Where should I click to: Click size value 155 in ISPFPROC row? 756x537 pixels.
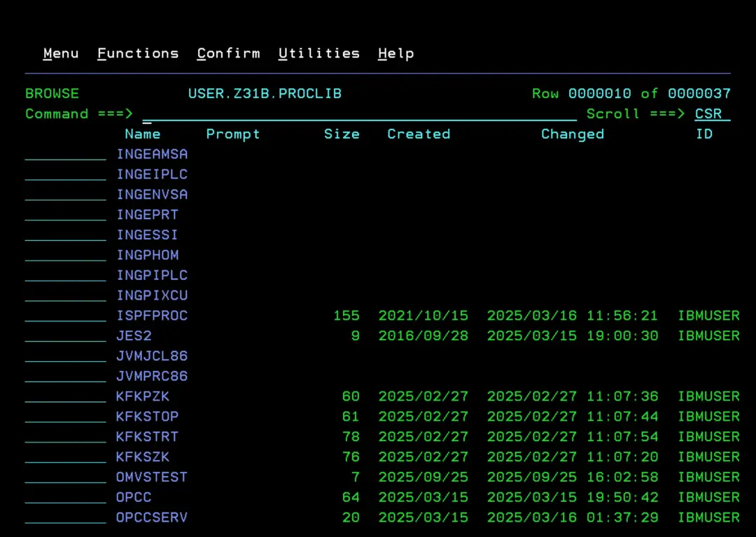tap(346, 316)
